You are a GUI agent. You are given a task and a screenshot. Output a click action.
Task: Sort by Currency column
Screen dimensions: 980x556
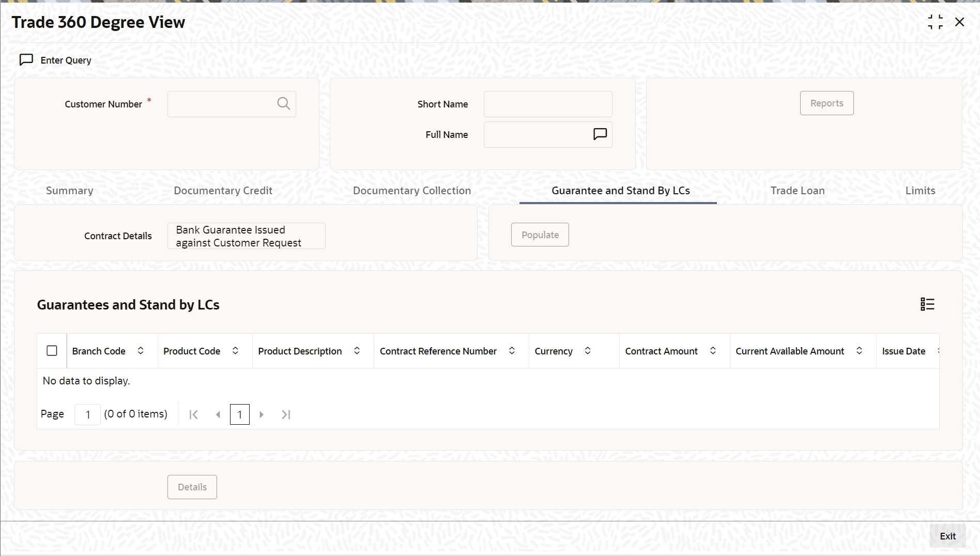pos(588,351)
